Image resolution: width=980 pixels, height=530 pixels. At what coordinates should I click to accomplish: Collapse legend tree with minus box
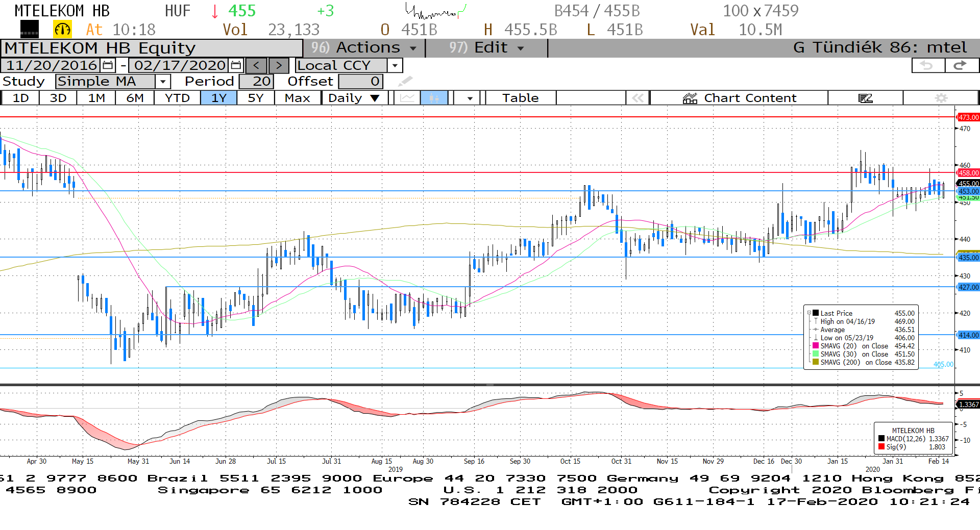click(809, 313)
